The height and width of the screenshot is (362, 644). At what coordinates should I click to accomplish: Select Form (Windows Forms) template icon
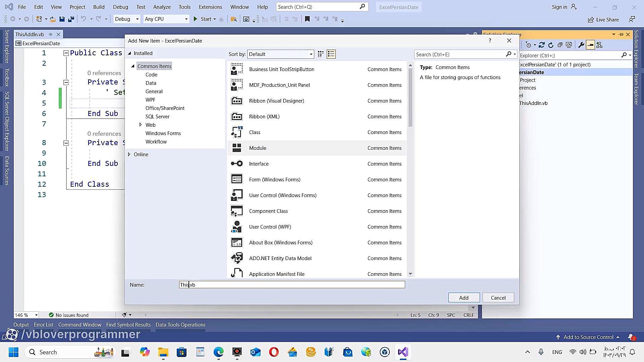point(237,179)
